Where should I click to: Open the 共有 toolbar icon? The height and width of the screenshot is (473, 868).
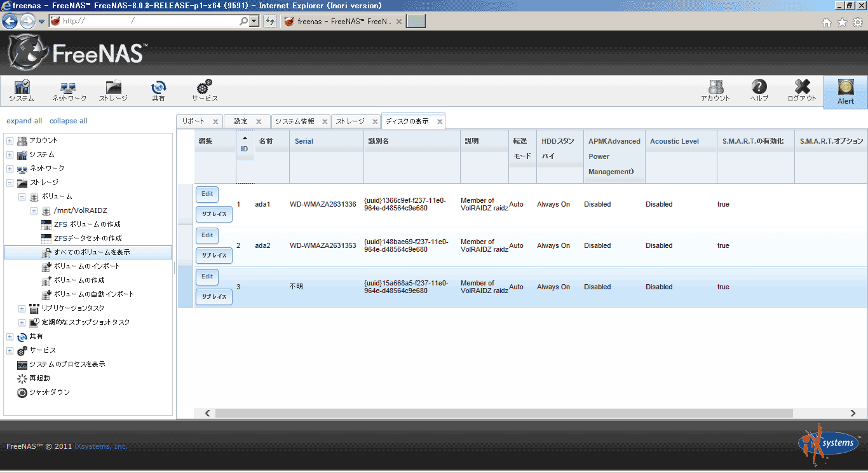click(158, 91)
